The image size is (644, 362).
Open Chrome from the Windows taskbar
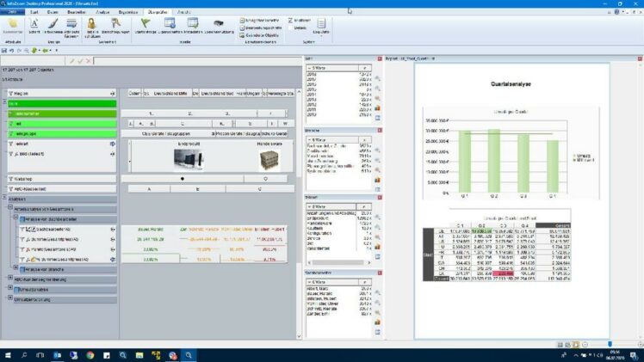(x=90, y=354)
